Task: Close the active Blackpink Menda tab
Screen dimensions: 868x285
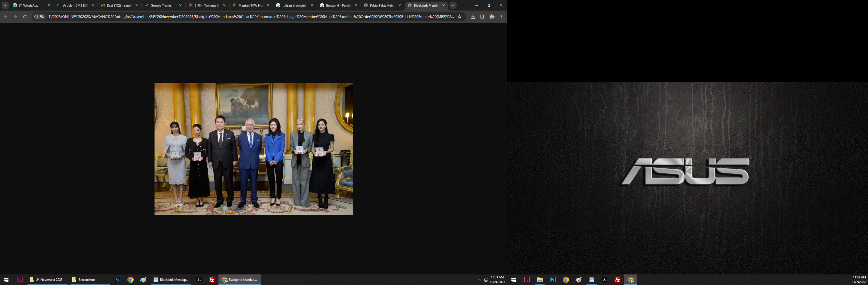Action: point(444,5)
